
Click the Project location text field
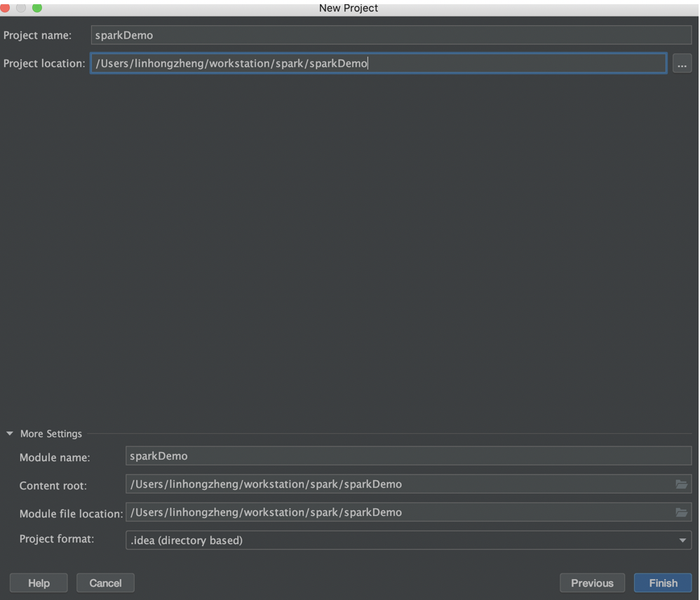(x=379, y=63)
